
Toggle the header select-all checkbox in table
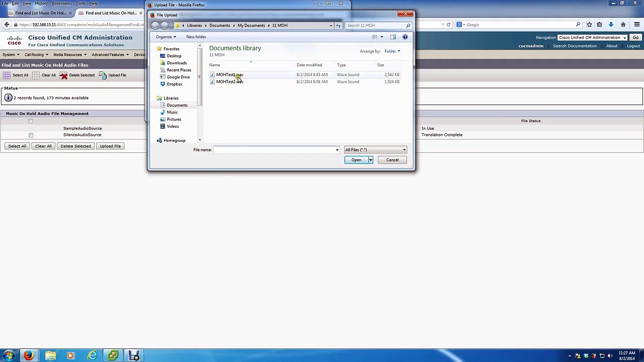click(31, 121)
